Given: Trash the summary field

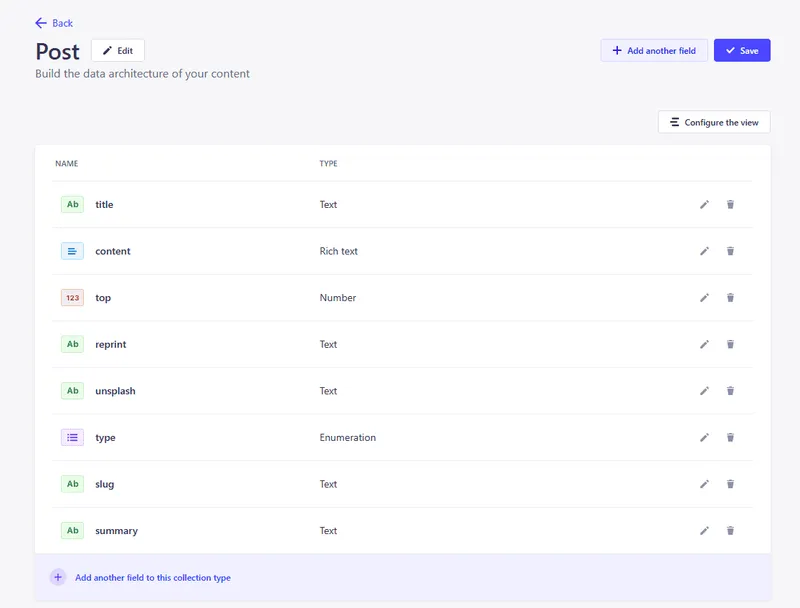Looking at the screenshot, I should pyautogui.click(x=730, y=531).
